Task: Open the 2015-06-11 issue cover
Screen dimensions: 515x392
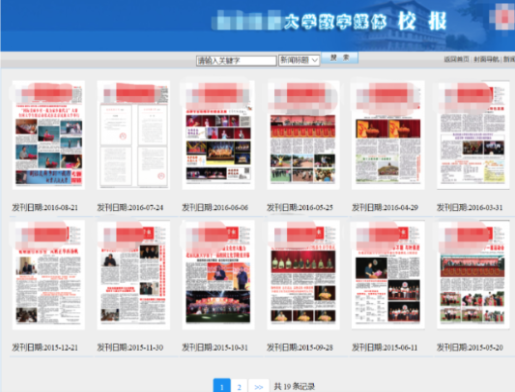Action: [x=388, y=275]
